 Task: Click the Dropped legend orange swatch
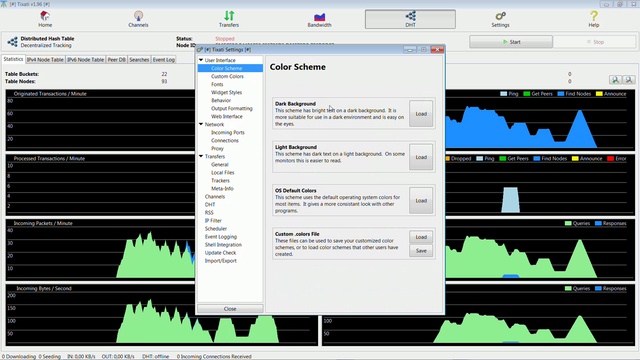coord(447,158)
